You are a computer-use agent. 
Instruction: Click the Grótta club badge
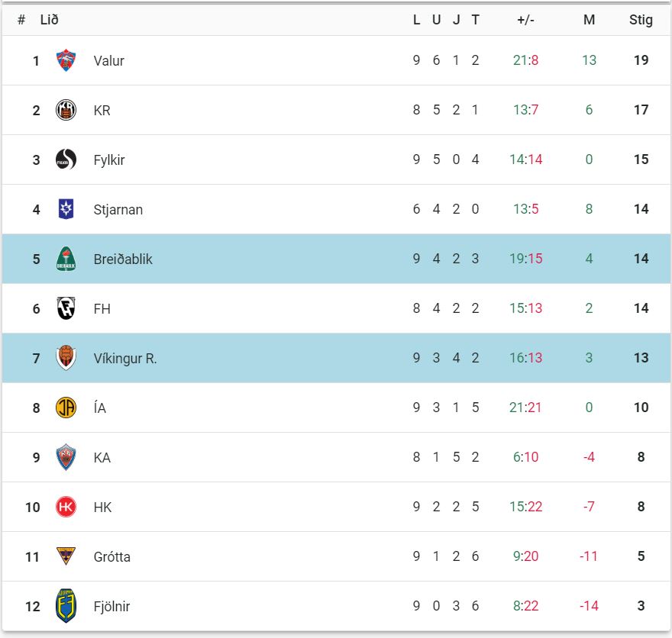click(x=66, y=556)
